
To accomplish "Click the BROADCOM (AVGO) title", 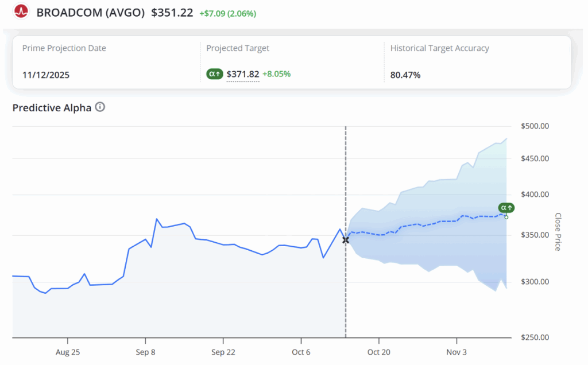I will pyautogui.click(x=90, y=13).
